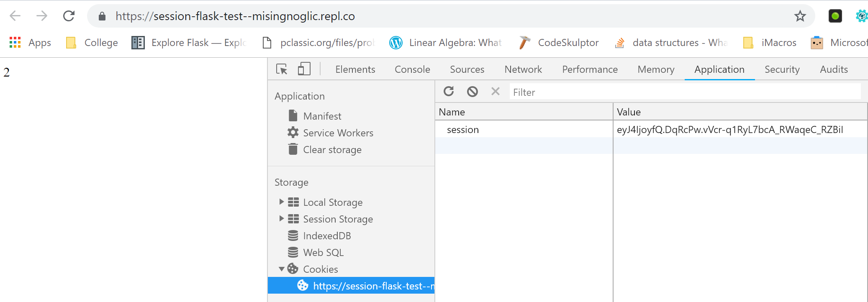The image size is (868, 302).
Task: Open the Network tab
Action: (x=523, y=69)
